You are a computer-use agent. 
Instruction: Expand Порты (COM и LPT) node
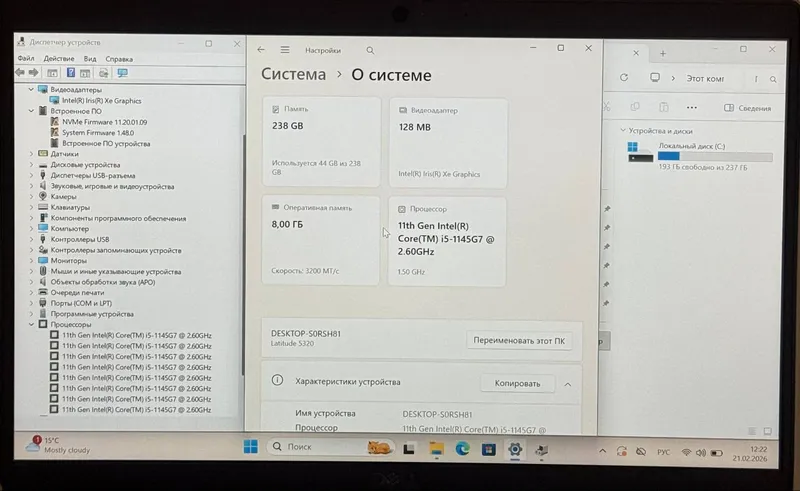click(x=31, y=303)
